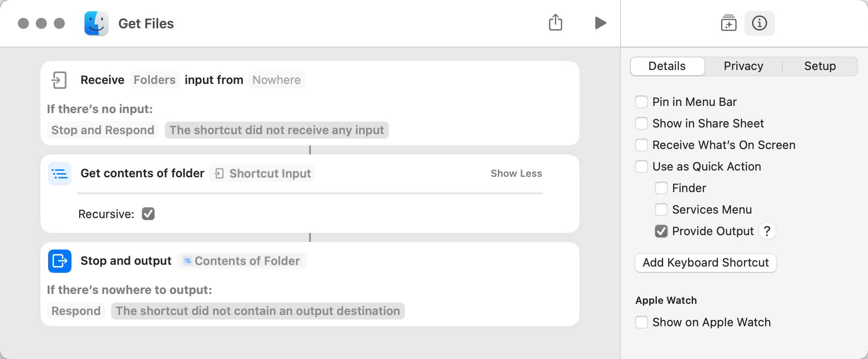Enable Pin in Menu Bar
This screenshot has width=868, height=359.
tap(642, 102)
